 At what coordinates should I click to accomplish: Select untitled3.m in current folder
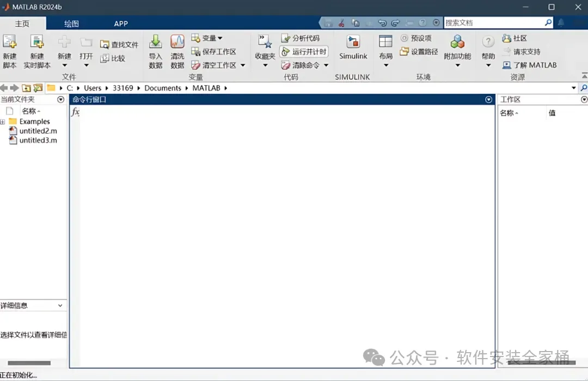33,141
